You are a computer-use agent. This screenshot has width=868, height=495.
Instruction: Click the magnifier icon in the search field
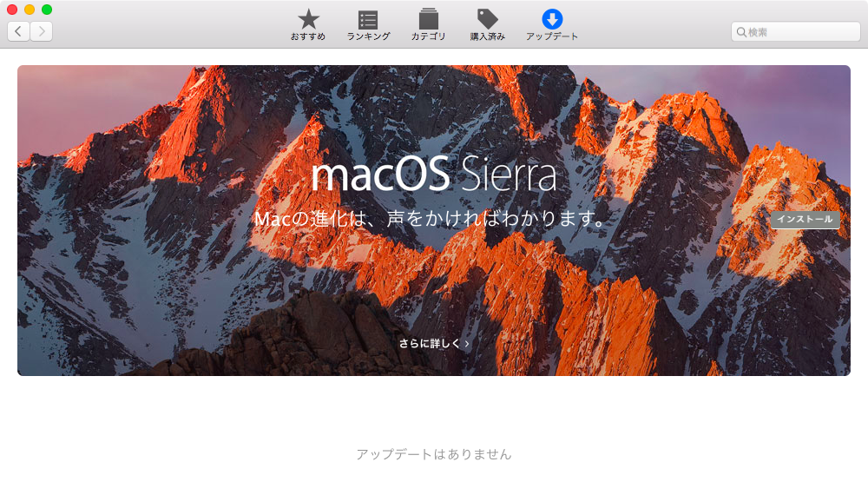pos(741,32)
